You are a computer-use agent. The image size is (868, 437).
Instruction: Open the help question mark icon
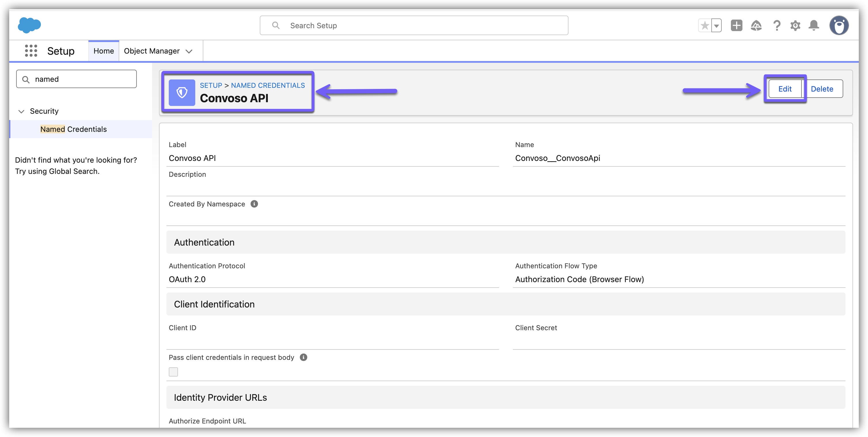(x=777, y=26)
